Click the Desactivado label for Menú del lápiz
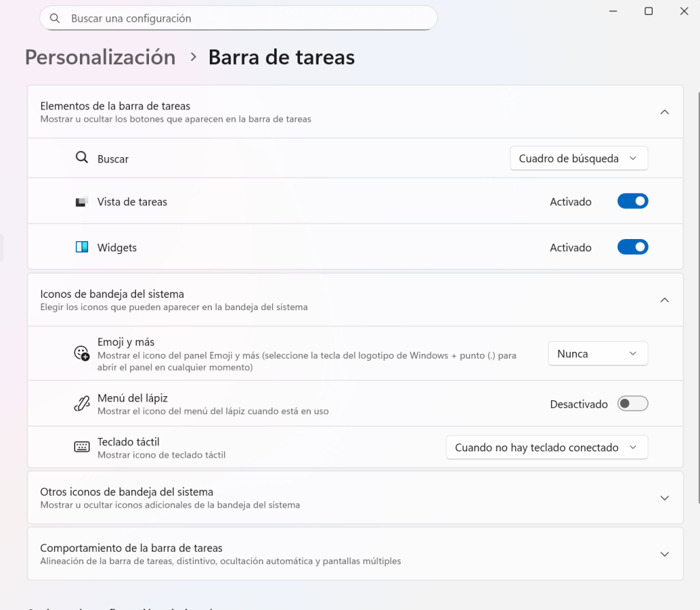Screen dimensions: 700x610 point(578,404)
